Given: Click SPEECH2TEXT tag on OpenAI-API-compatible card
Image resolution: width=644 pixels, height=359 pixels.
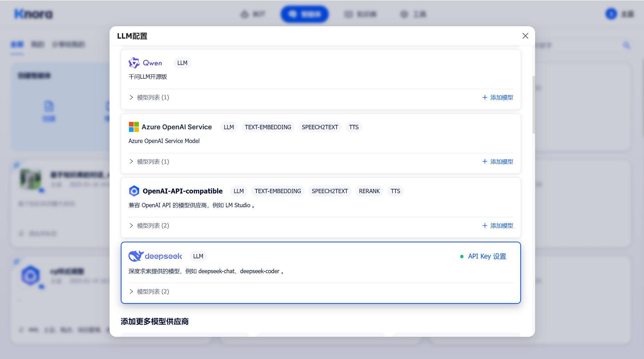Looking at the screenshot, I should click(330, 191).
